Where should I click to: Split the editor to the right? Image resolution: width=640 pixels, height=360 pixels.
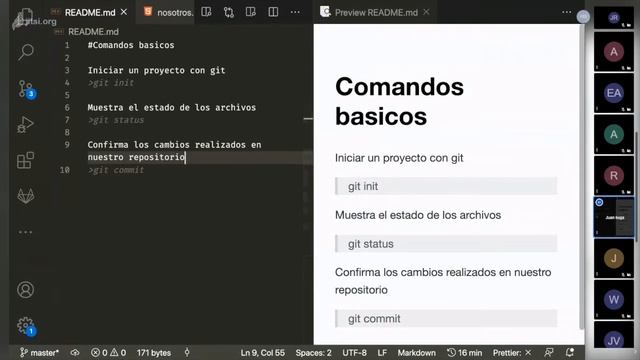pyautogui.click(x=273, y=12)
